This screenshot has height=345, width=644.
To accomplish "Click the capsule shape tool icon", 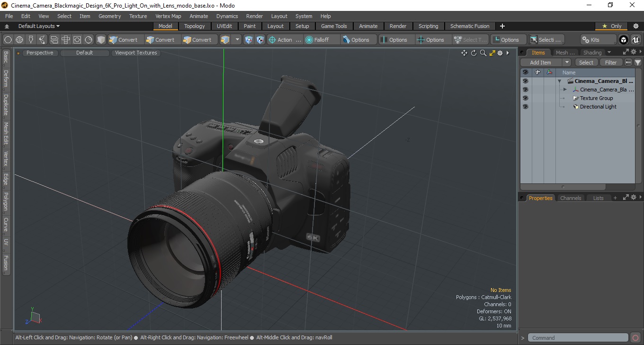I will [x=54, y=40].
